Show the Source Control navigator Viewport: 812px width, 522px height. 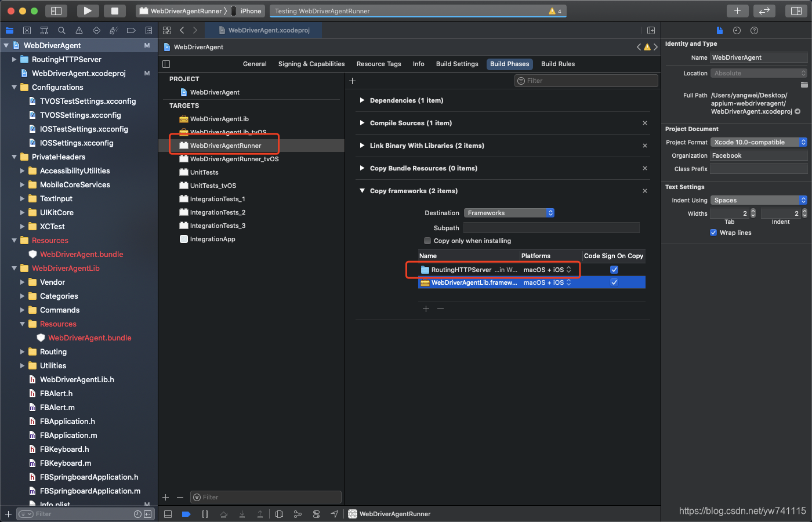(x=27, y=30)
